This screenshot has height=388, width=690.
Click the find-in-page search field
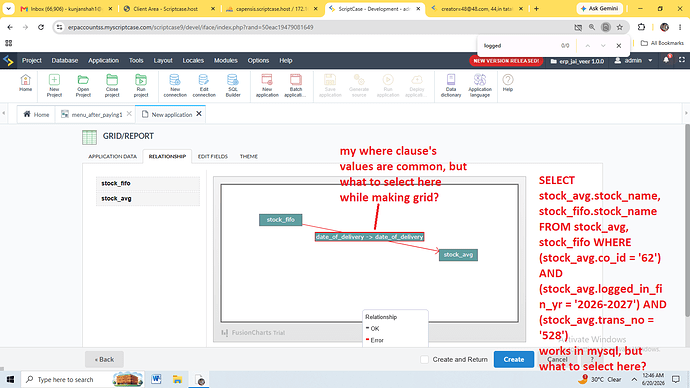(519, 45)
